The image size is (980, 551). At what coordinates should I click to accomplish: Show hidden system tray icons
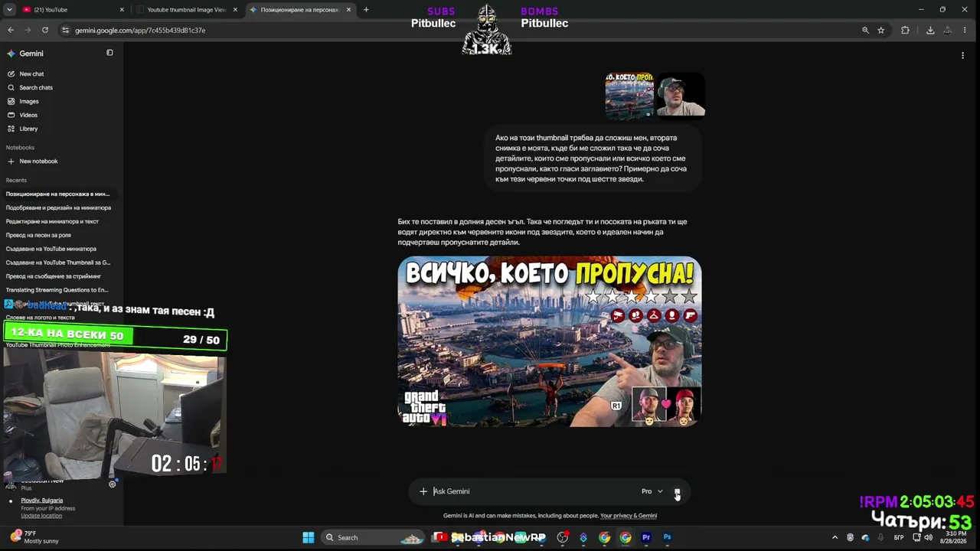coord(835,537)
